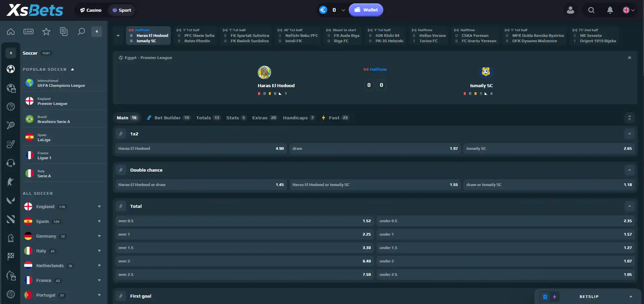Switch to the Handicaps tab
The height and width of the screenshot is (304, 644).
tap(299, 118)
